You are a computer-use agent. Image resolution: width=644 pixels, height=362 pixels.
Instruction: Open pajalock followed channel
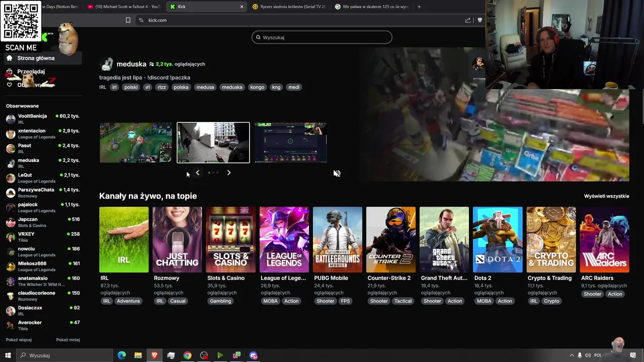43,207
